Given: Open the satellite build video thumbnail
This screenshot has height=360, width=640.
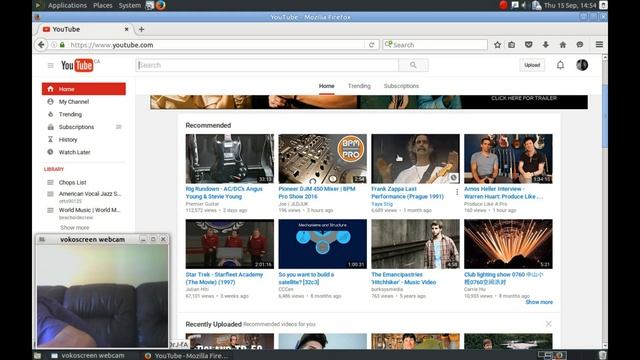Looking at the screenshot, I should 322,244.
